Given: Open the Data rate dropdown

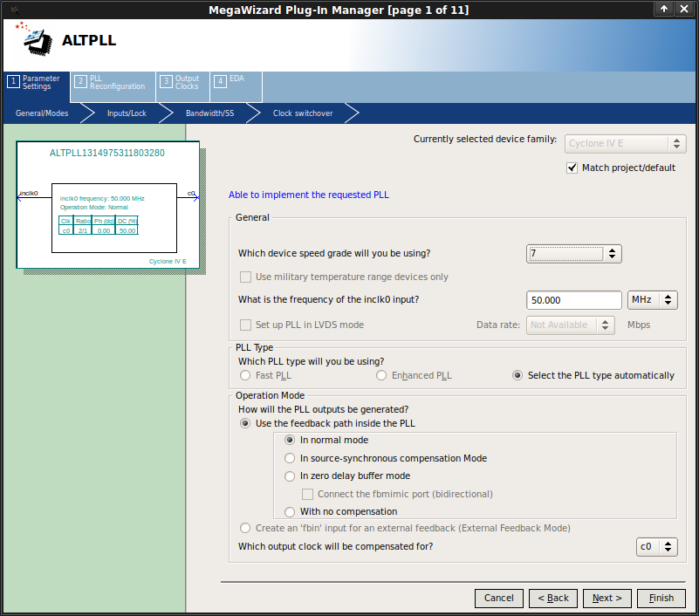Looking at the screenshot, I should pos(570,325).
